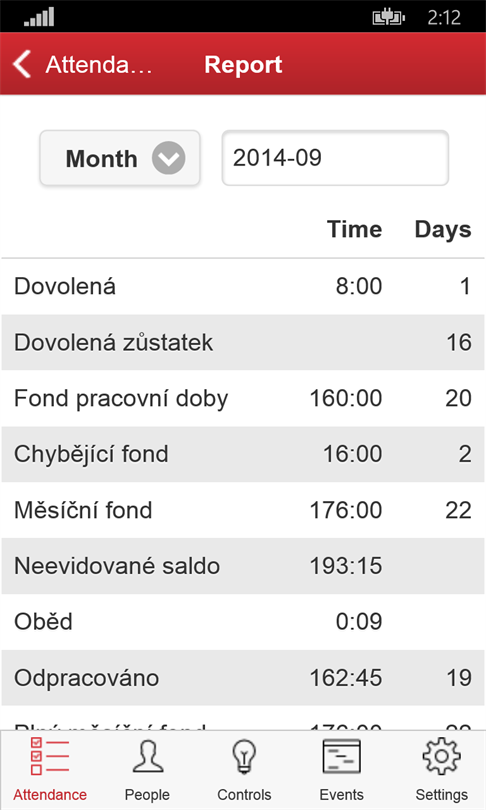Image resolution: width=486 pixels, height=810 pixels.
Task: Select the Dovolená zůstatek row
Action: (x=243, y=342)
